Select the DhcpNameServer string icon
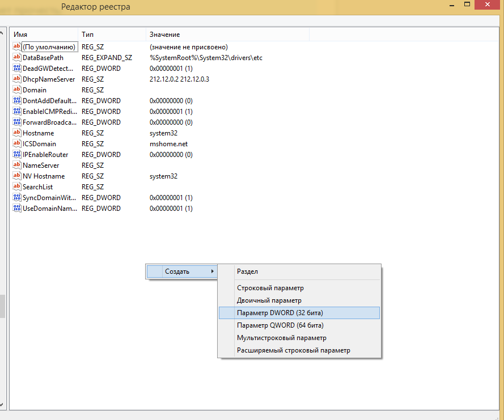 click(16, 79)
